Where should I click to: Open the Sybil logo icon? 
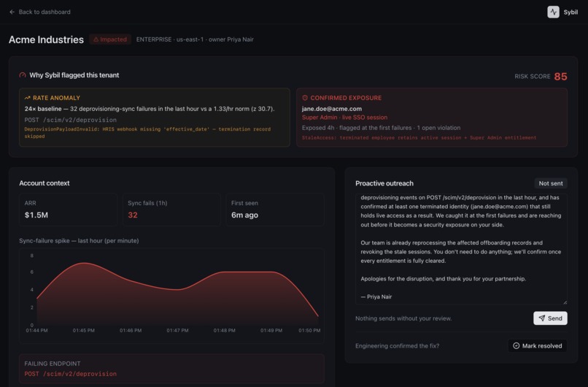[553, 12]
